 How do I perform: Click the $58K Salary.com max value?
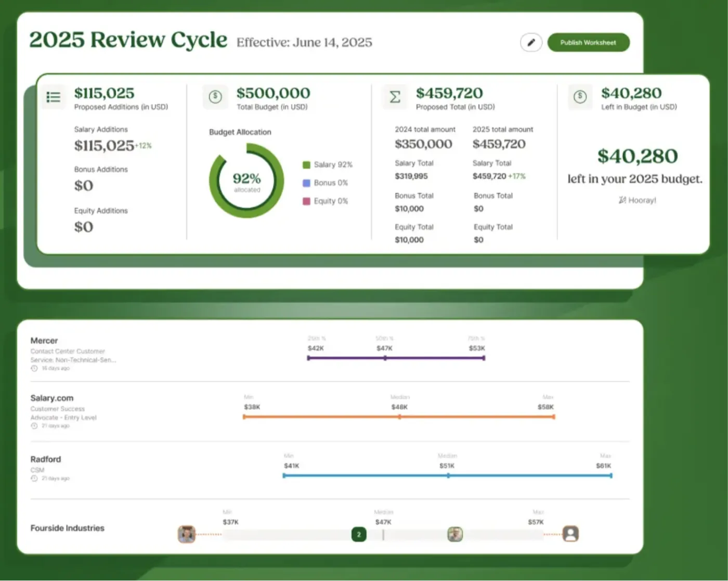pos(545,407)
